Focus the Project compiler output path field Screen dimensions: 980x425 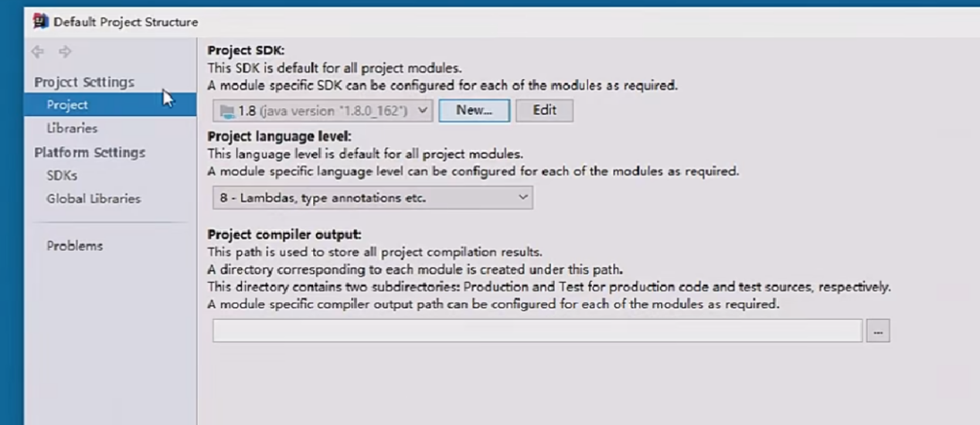(537, 331)
